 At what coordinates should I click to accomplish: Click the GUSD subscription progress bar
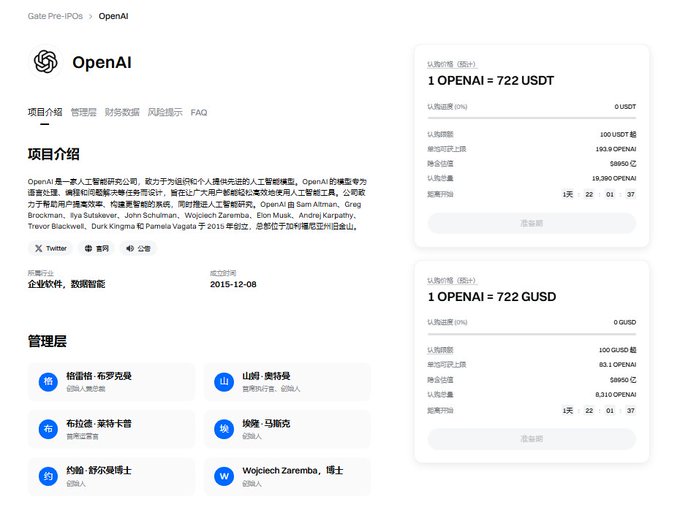coord(532,334)
